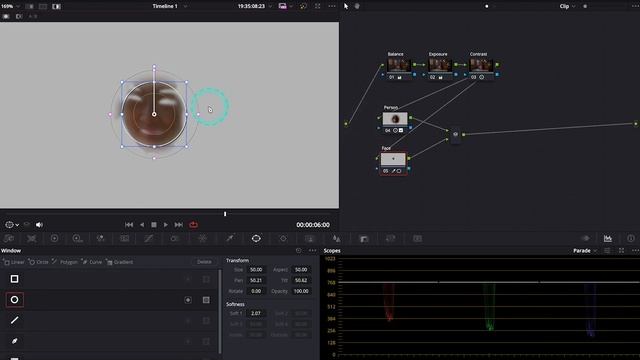Click the viewer scrubber playhead
Screen dimensions: 640x360
pos(225,214)
